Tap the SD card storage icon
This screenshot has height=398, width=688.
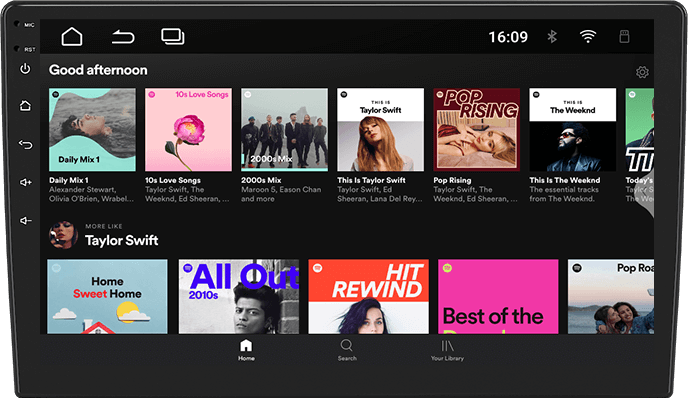(x=624, y=36)
